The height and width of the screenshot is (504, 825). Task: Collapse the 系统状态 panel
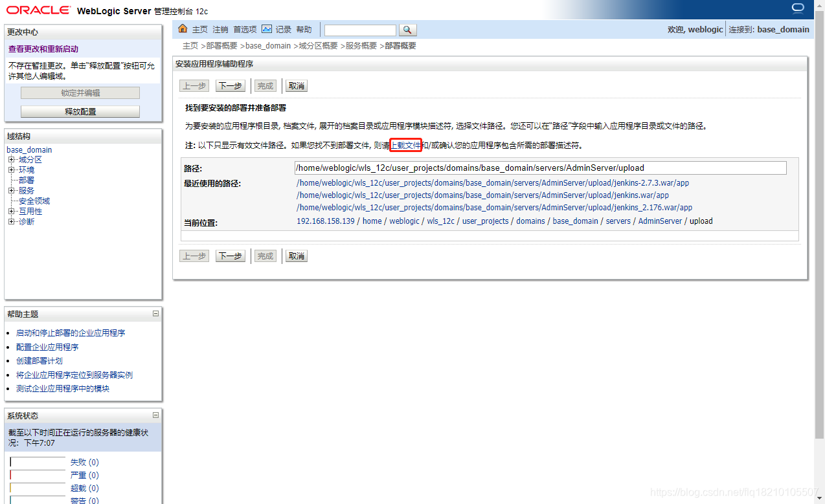154,415
